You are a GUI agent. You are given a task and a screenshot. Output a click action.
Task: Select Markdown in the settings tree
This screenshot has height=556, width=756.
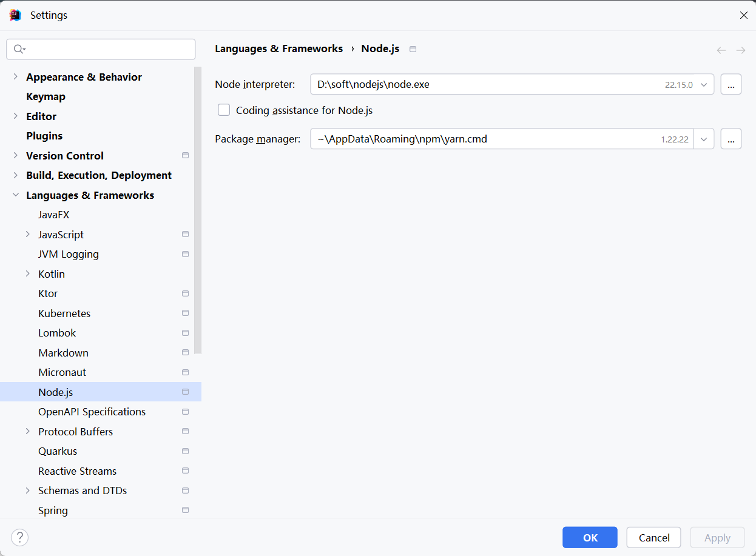(x=63, y=353)
